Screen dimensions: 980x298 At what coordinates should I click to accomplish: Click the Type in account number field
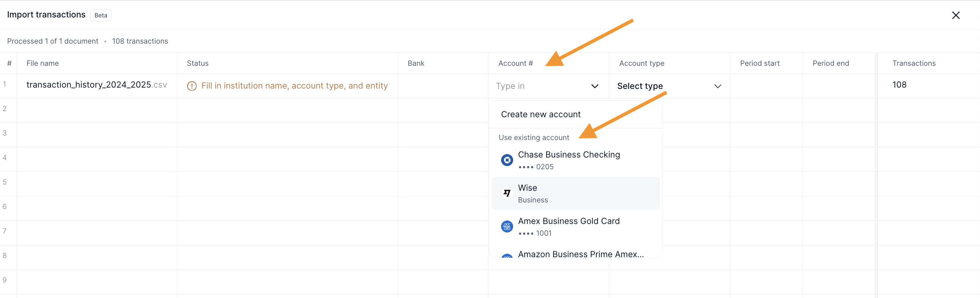(x=541, y=86)
